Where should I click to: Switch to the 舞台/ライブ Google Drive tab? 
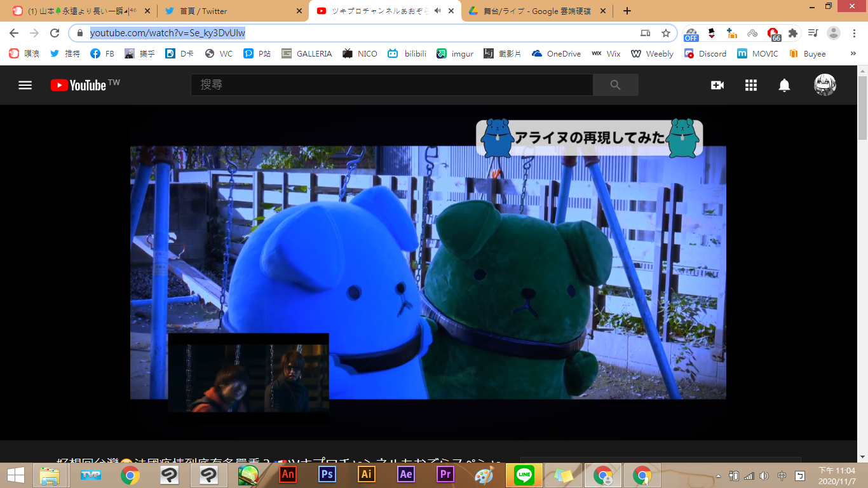(536, 11)
